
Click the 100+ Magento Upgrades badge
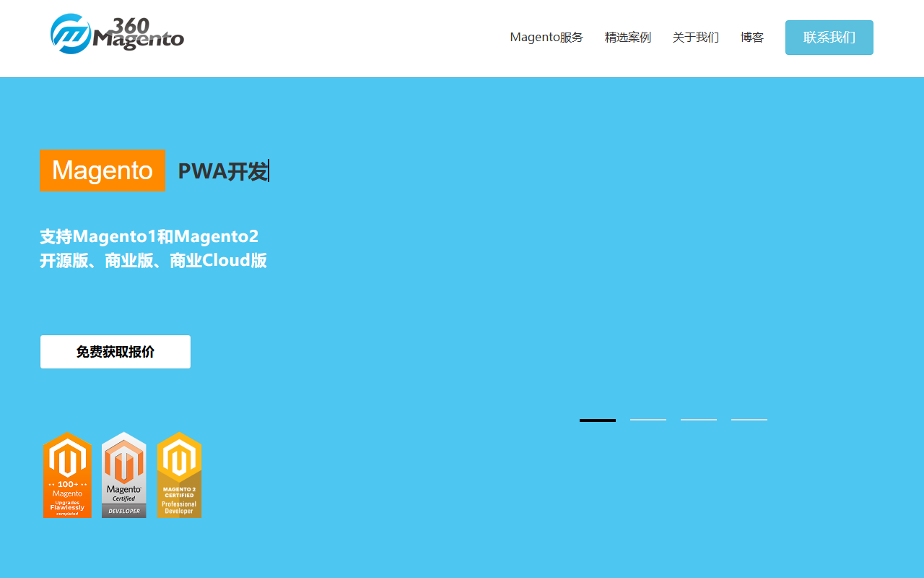pos(67,475)
